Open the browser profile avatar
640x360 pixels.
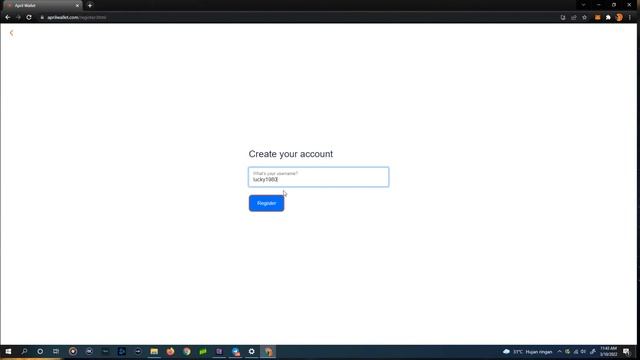(619, 18)
